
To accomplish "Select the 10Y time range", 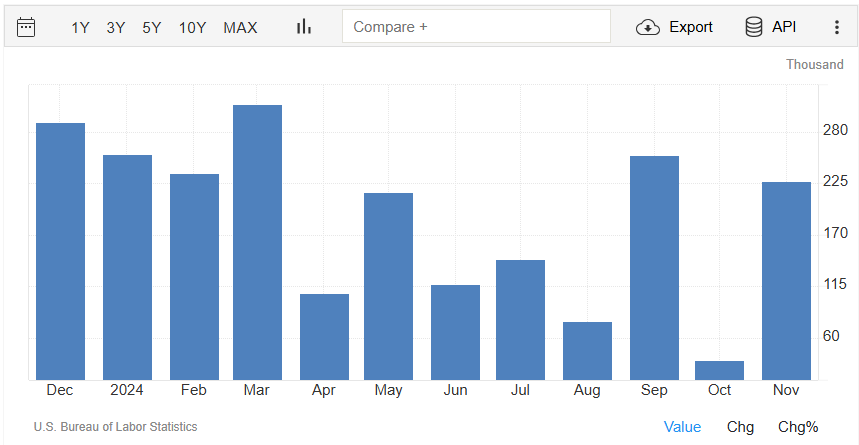I will (192, 27).
